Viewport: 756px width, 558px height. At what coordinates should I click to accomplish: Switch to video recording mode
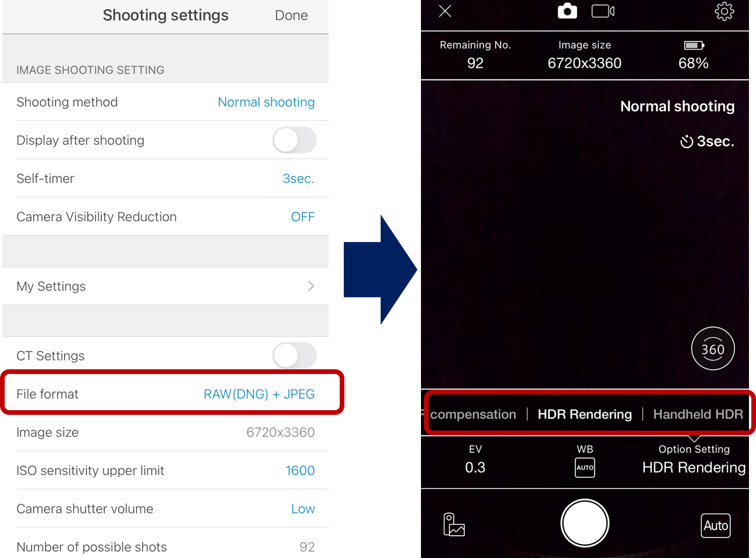tap(603, 11)
